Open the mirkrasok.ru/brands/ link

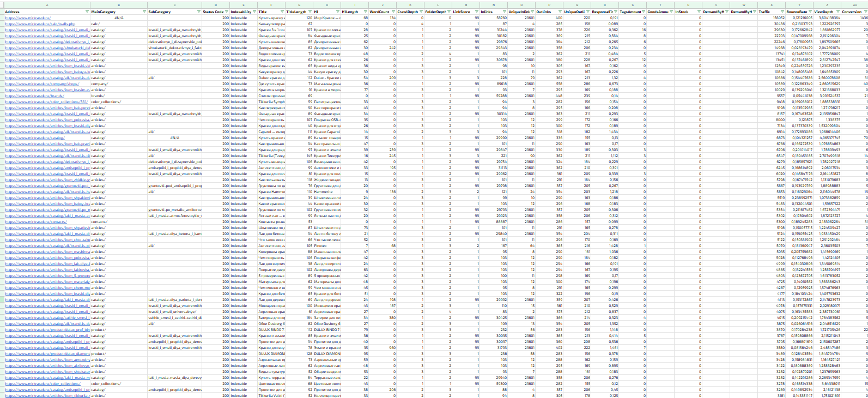click(x=34, y=96)
